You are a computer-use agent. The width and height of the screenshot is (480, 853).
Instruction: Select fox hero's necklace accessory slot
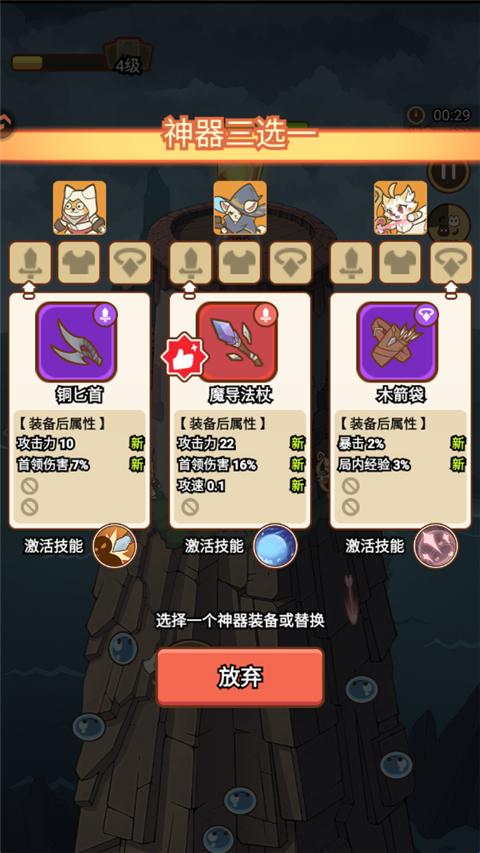[x=451, y=263]
